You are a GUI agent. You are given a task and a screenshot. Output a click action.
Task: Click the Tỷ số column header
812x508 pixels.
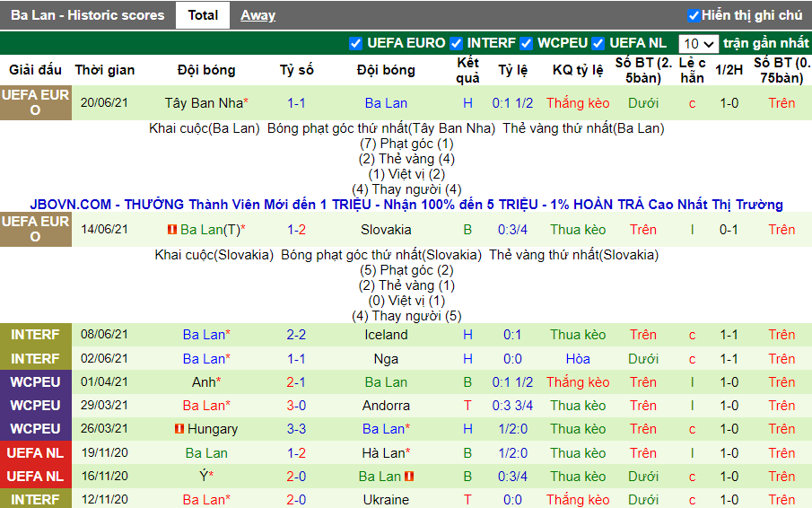pyautogui.click(x=296, y=70)
